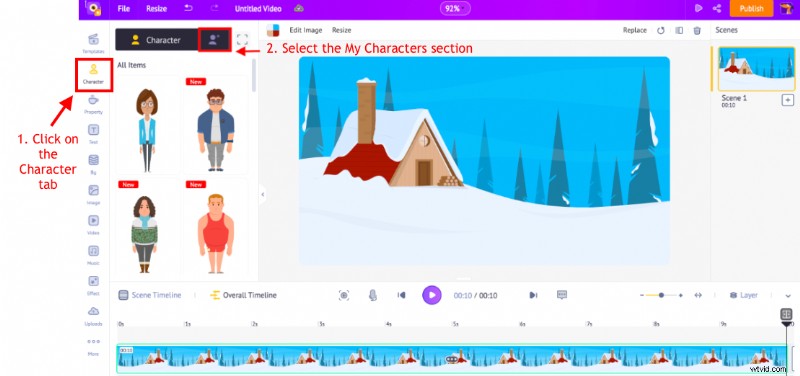The image size is (800, 376).
Task: Play the video in timeline
Action: pos(432,295)
